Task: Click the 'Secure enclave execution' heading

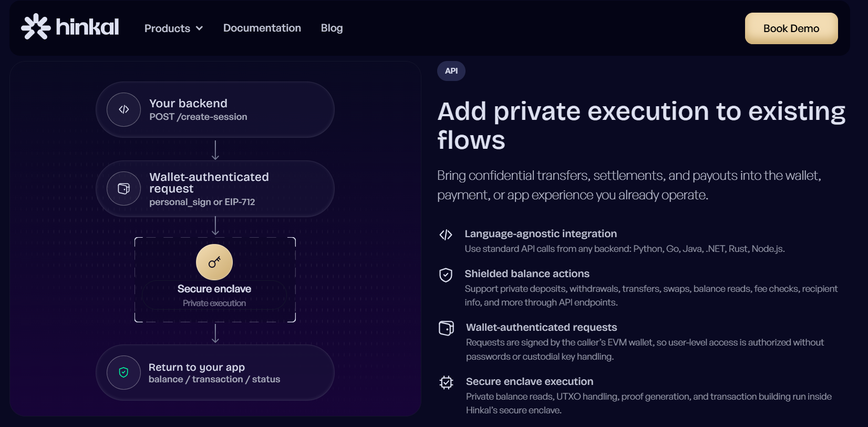Action: [530, 381]
